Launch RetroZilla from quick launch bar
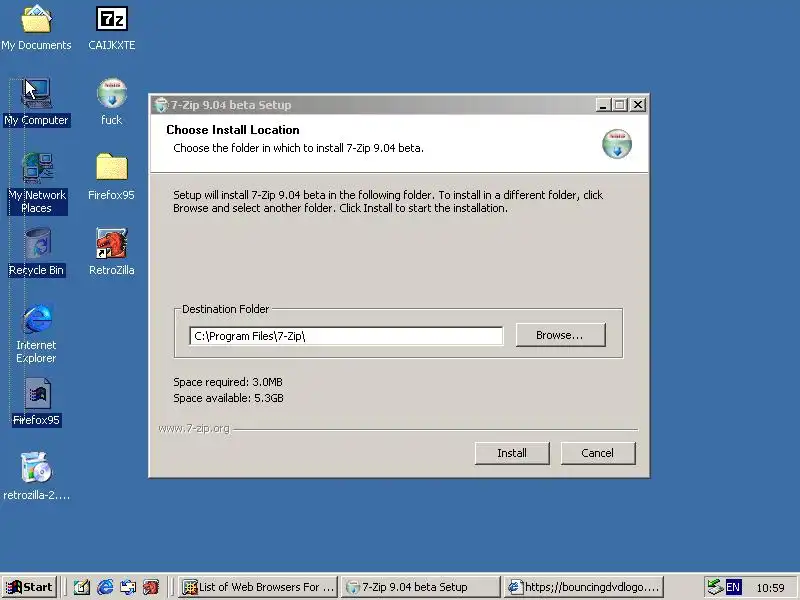The image size is (800, 600). pos(151,587)
